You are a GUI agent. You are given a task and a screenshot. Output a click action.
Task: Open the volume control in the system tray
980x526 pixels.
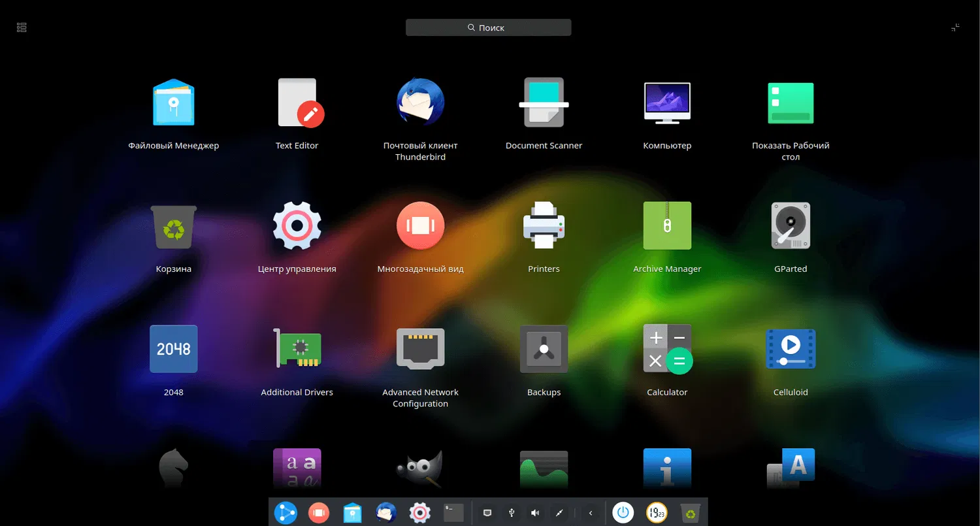(x=534, y=512)
